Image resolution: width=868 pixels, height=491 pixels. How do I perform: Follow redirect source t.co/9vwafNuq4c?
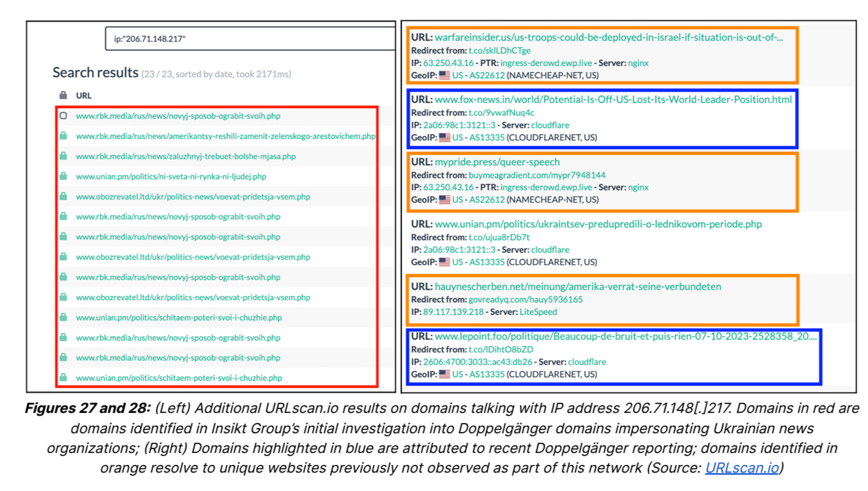(502, 113)
